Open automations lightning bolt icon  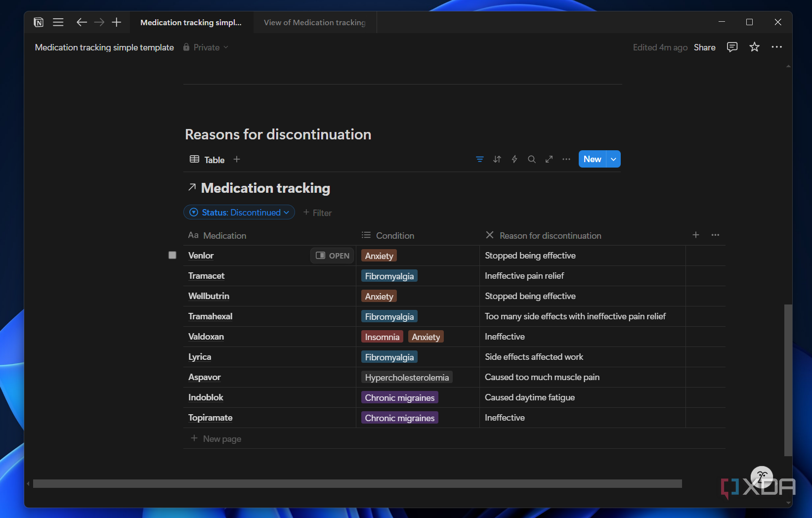coord(514,159)
